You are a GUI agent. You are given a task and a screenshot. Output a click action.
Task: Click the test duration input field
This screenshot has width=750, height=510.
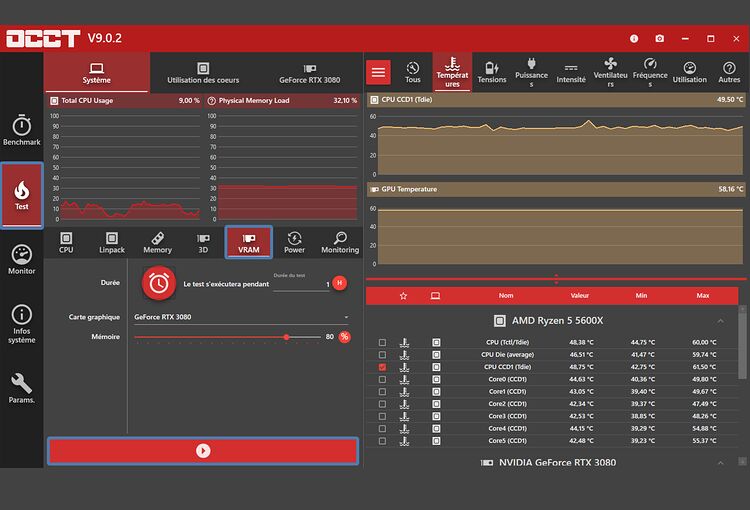tap(301, 284)
